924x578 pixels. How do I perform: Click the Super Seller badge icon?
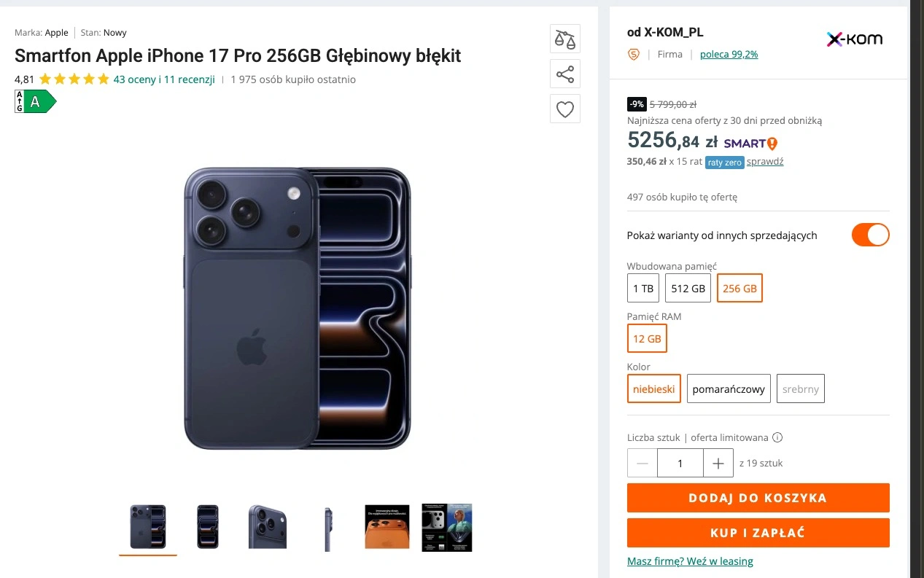pyautogui.click(x=634, y=55)
